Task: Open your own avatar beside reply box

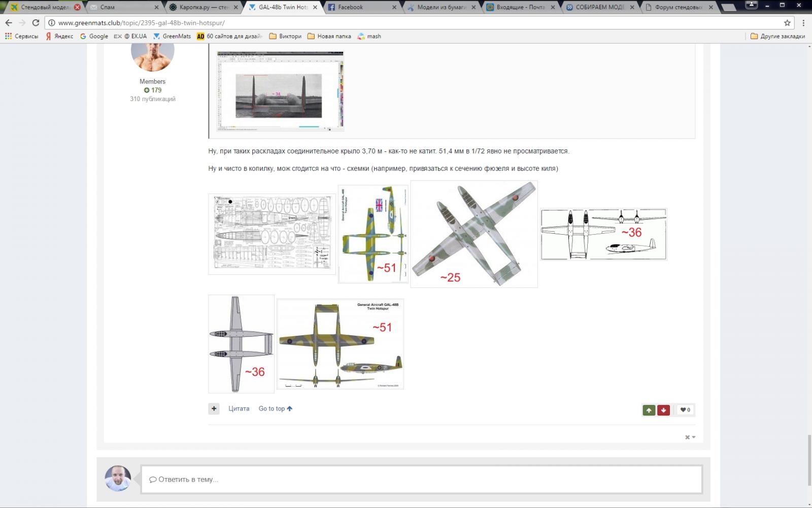Action: coord(118,479)
